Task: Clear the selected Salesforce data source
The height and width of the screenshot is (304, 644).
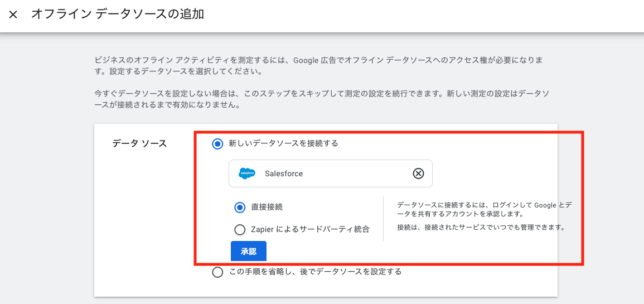Action: point(418,173)
